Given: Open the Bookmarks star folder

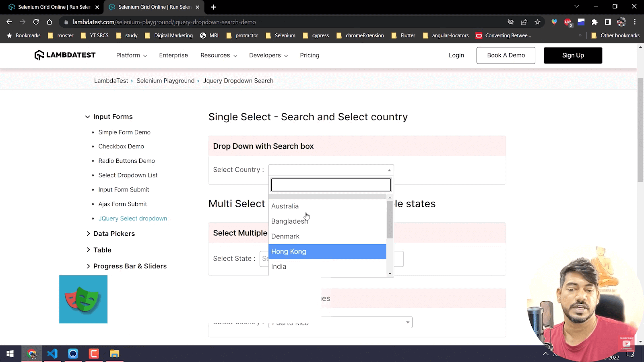Looking at the screenshot, I should pyautogui.click(x=24, y=35).
